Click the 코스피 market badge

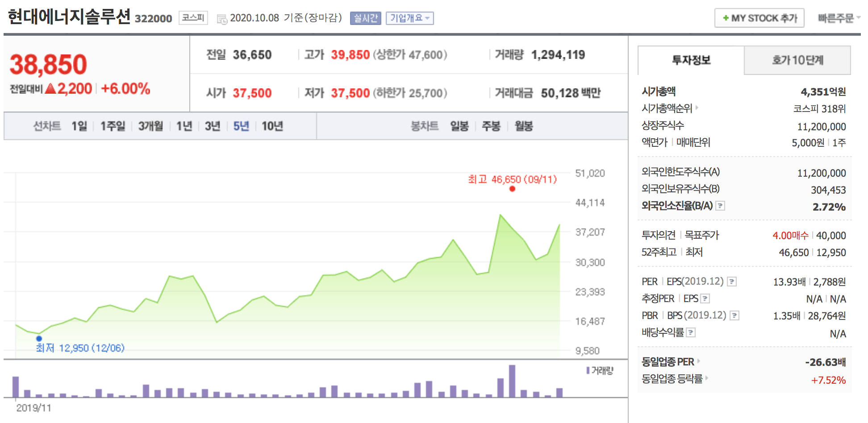[193, 18]
